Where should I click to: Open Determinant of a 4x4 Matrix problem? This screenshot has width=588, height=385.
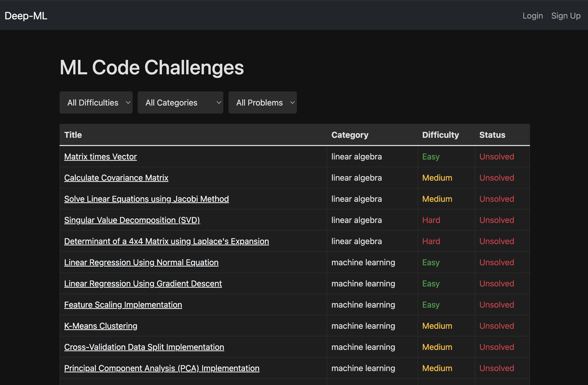pos(167,241)
